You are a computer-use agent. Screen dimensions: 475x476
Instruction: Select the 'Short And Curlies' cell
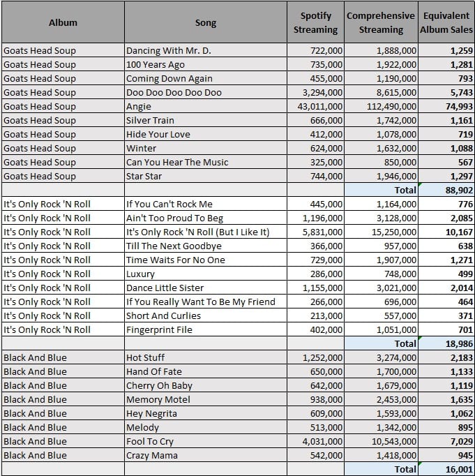(x=206, y=315)
